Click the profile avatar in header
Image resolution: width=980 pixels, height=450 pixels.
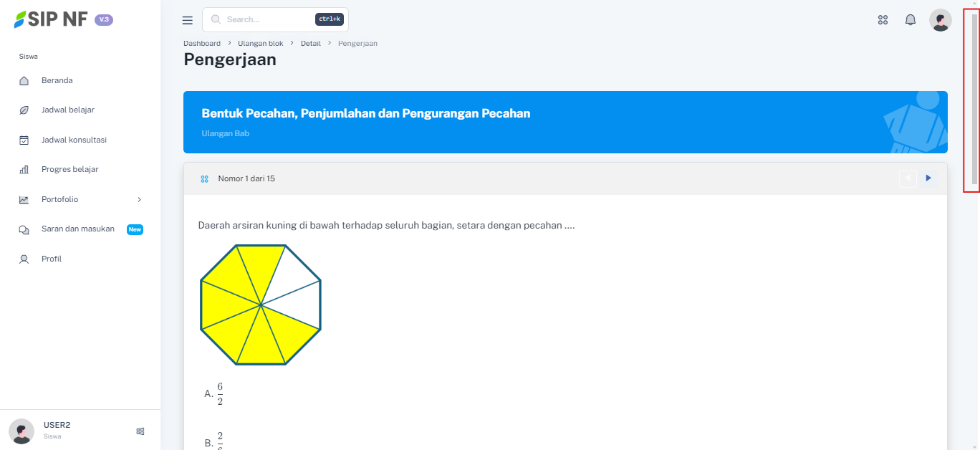click(x=940, y=20)
